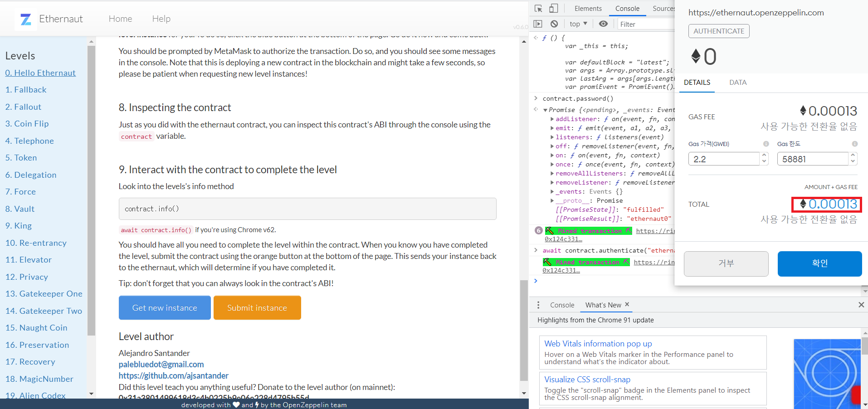The height and width of the screenshot is (409, 868).
Task: Select MetaMask DATA tab
Action: pos(738,83)
